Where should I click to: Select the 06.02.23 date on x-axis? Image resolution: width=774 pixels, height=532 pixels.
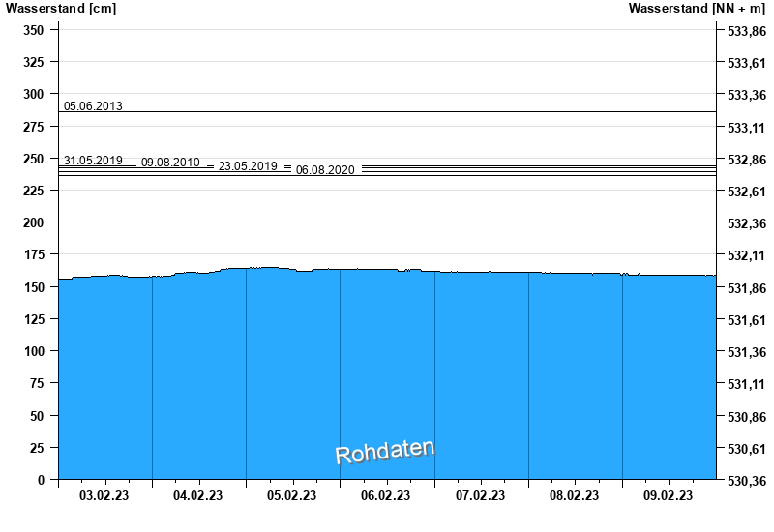386,496
